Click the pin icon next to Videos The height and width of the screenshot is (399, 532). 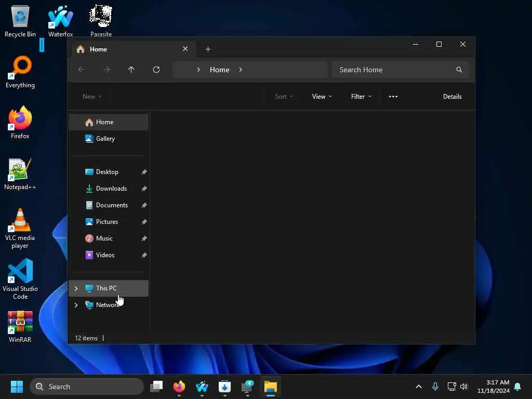[x=144, y=255]
